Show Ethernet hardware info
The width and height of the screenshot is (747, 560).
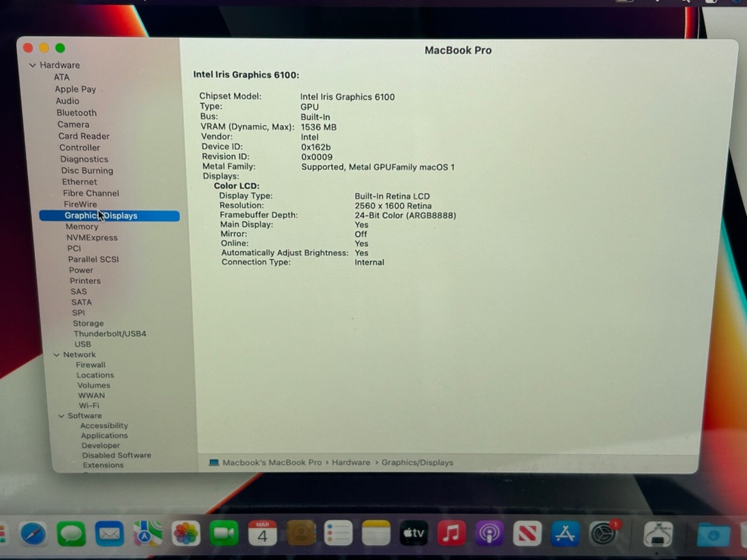80,182
